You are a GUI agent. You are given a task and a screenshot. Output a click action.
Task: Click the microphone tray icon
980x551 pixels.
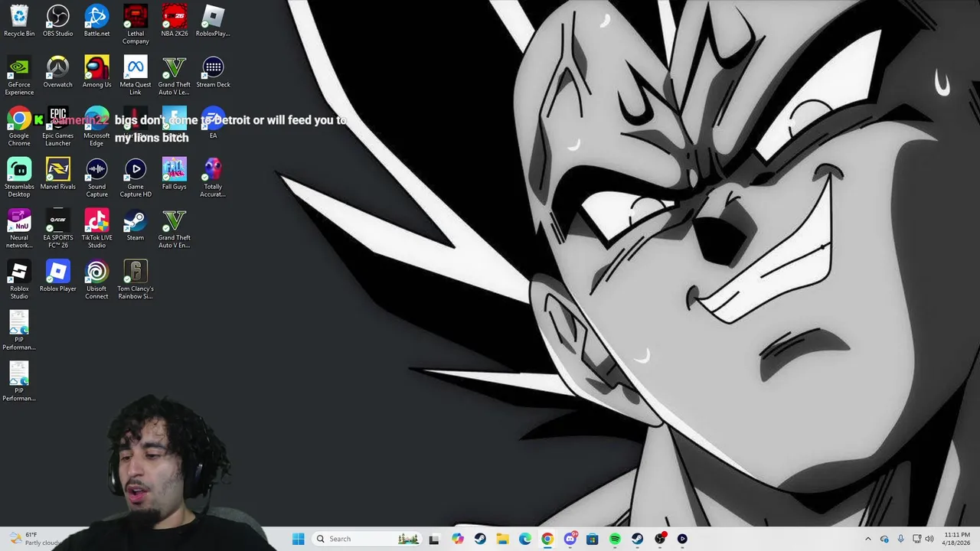pos(900,539)
